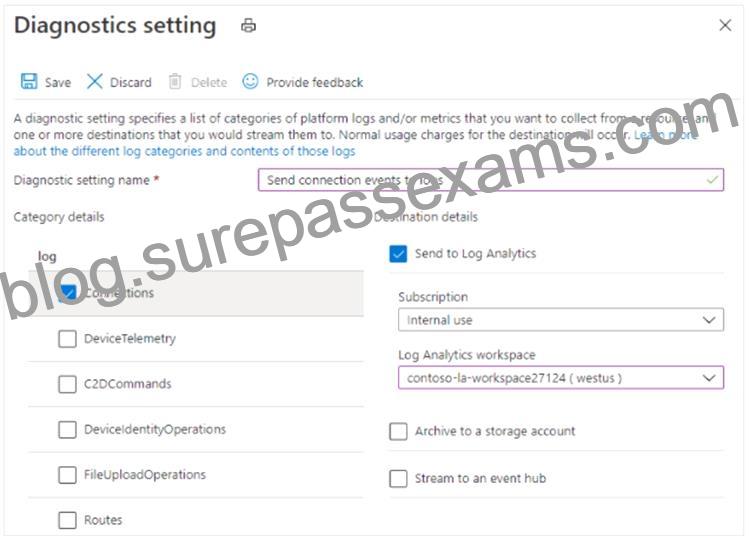The image size is (749, 543).
Task: Check the Routes log category
Action: (x=67, y=520)
